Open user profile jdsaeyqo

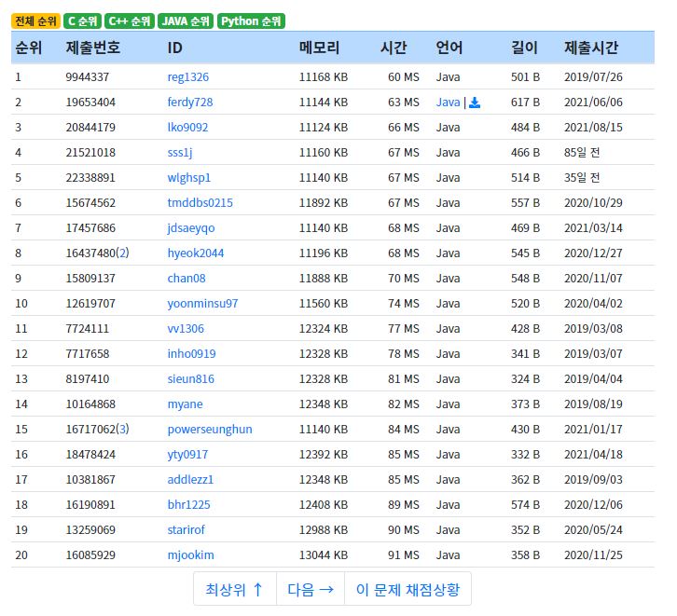click(191, 228)
